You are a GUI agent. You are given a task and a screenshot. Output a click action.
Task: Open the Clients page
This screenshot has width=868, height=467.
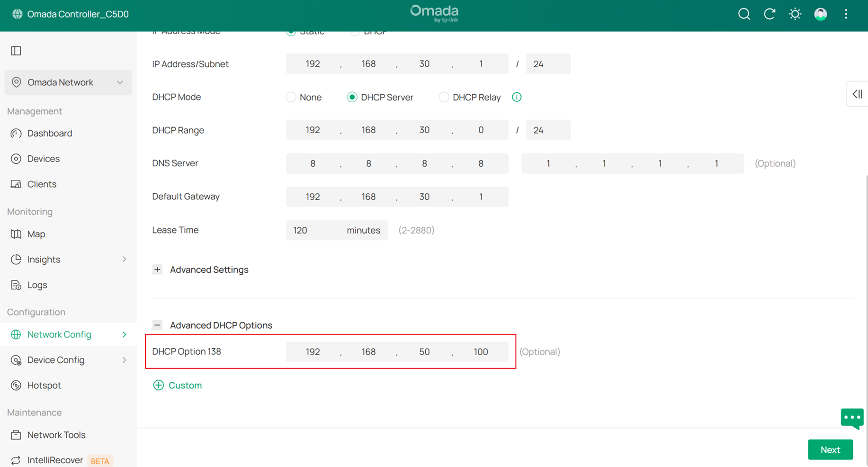point(42,184)
